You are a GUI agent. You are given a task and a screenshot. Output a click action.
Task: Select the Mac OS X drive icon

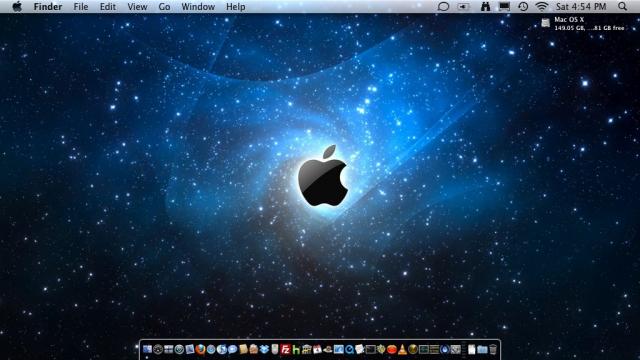[545, 23]
